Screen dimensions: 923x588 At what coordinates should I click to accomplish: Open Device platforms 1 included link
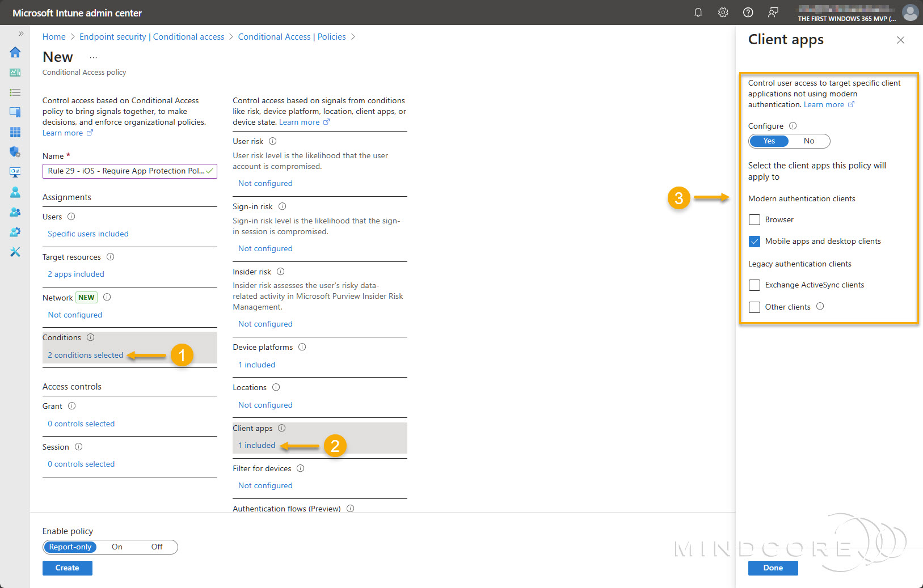(257, 365)
